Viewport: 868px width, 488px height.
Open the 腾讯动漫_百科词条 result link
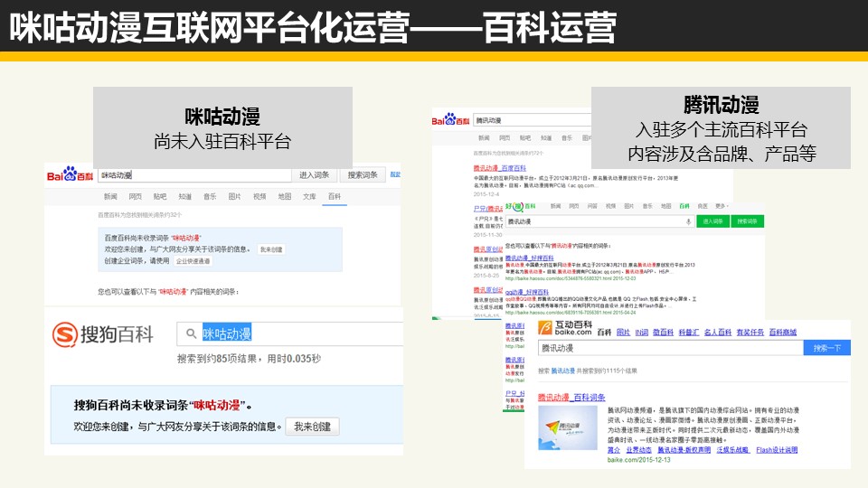(x=571, y=398)
